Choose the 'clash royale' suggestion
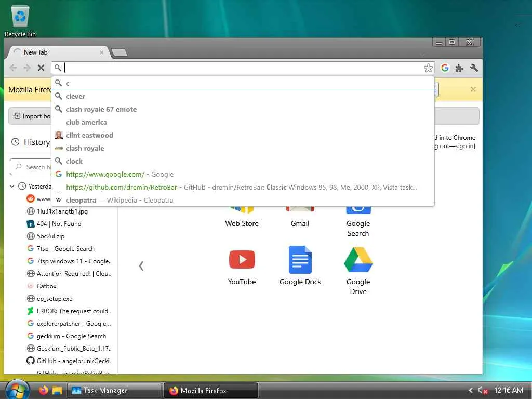Image resolution: width=532 pixels, height=399 pixels. (243, 148)
